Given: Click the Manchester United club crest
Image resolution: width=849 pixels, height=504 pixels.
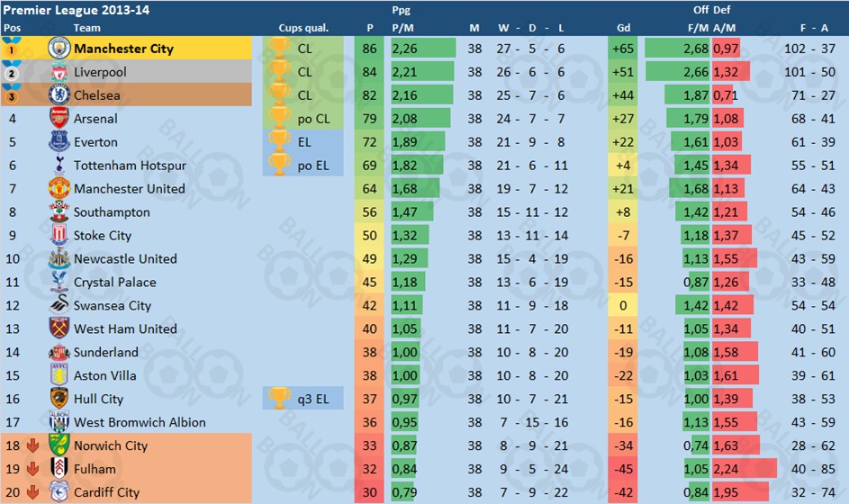Looking at the screenshot, I should 59,189.
